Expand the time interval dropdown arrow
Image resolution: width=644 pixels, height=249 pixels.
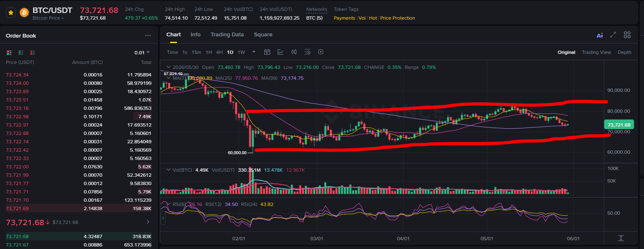tap(254, 52)
